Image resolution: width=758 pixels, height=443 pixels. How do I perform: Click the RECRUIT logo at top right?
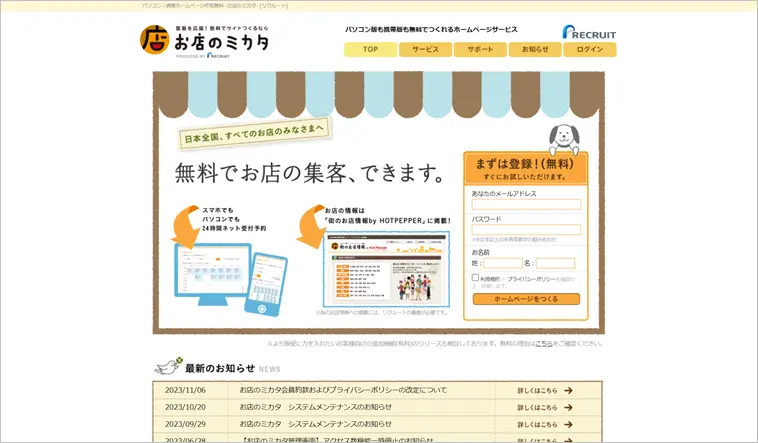click(x=589, y=32)
